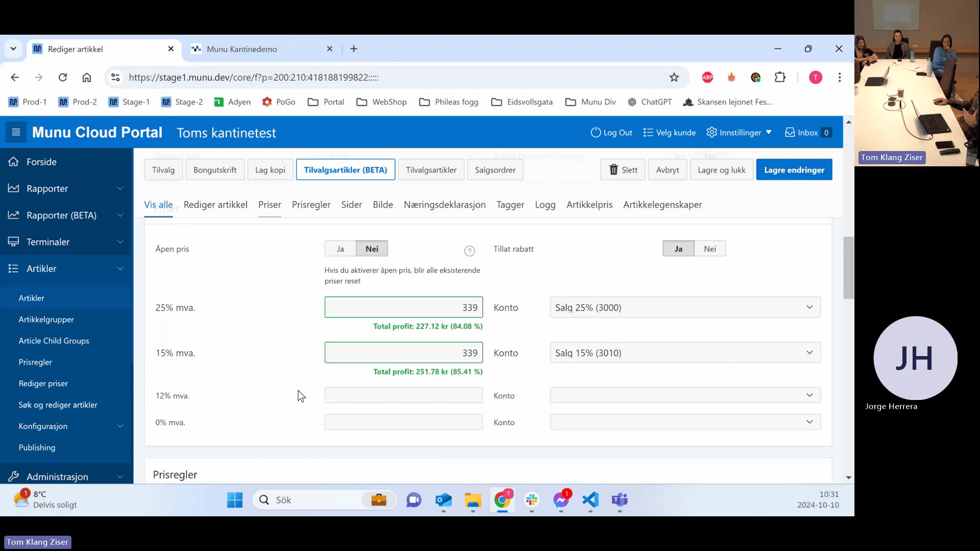Open AdBlock Plus extension icon
980x551 pixels.
pyautogui.click(x=707, y=78)
